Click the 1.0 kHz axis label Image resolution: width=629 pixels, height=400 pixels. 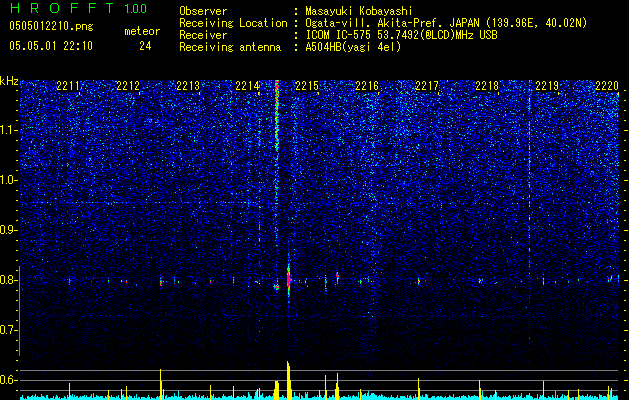9,180
